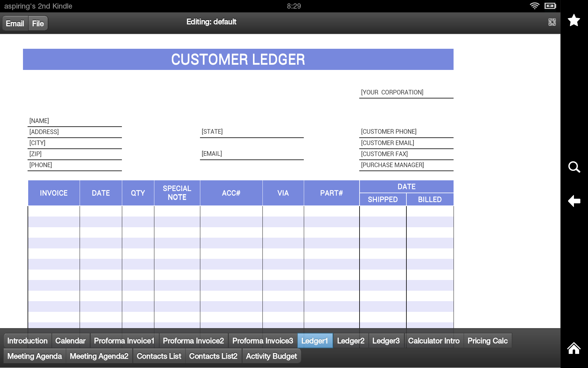This screenshot has height=368, width=588.
Task: Click the first cell under INVOICE column
Action: (54, 212)
